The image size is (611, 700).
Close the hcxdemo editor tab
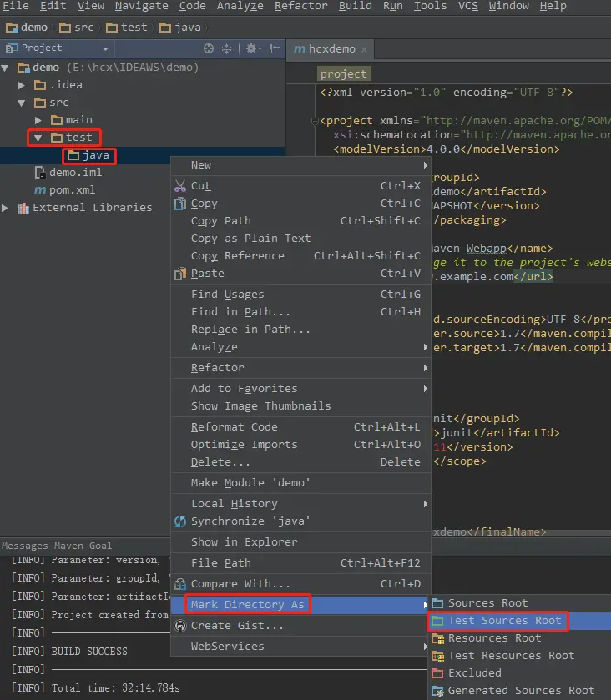click(365, 49)
